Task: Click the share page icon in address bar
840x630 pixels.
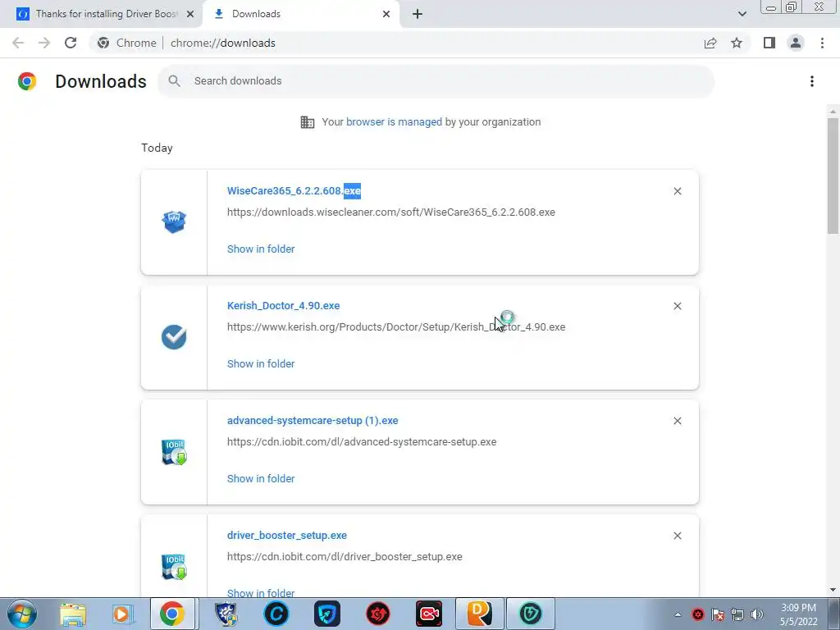Action: 710,43
